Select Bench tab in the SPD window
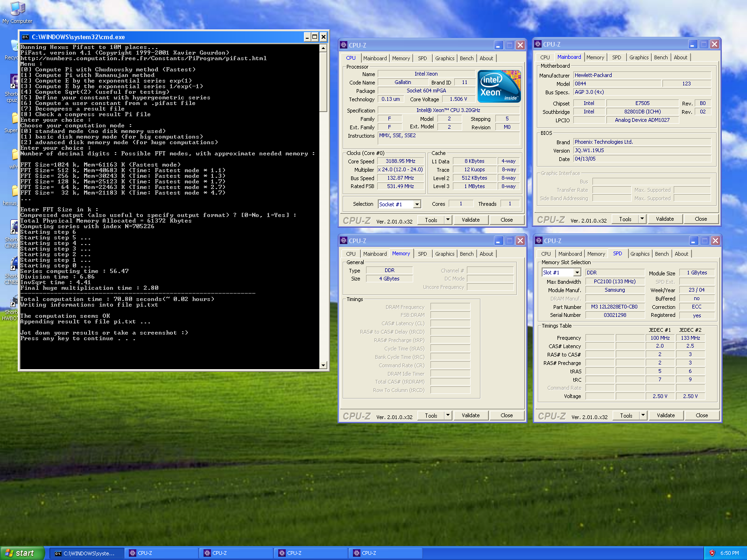Screen dimensions: 747x560 662,254
